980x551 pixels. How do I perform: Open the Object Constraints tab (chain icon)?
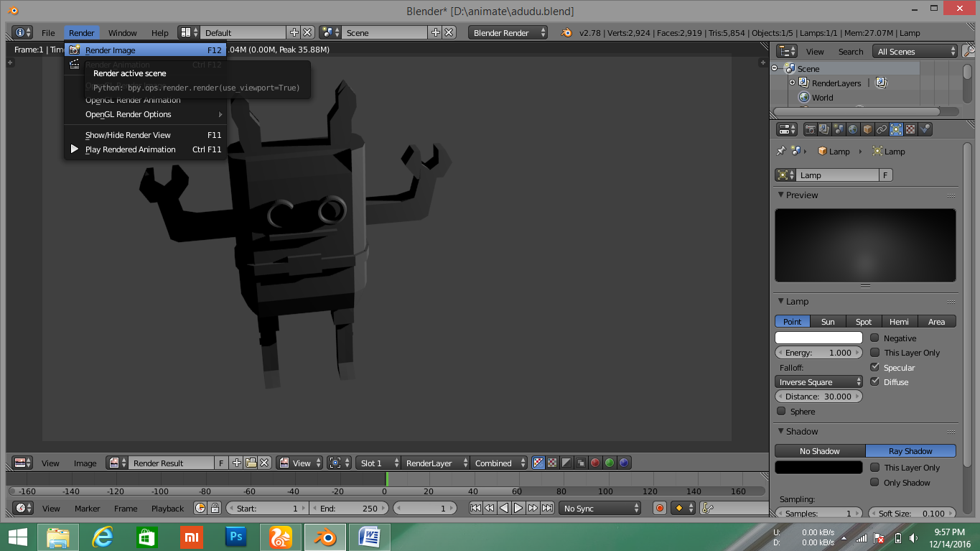click(x=882, y=129)
